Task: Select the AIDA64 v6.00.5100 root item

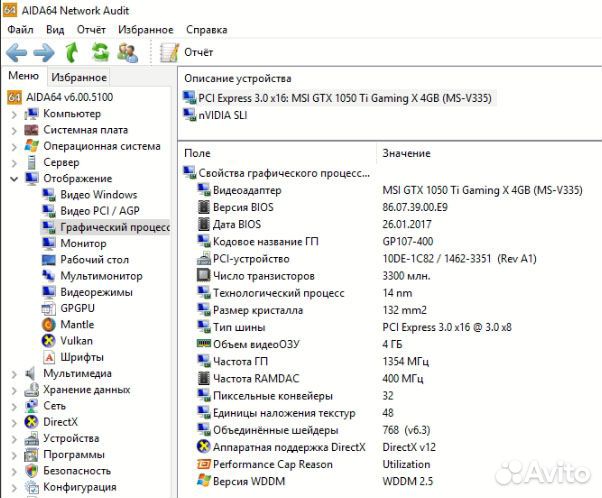Action: click(60, 97)
